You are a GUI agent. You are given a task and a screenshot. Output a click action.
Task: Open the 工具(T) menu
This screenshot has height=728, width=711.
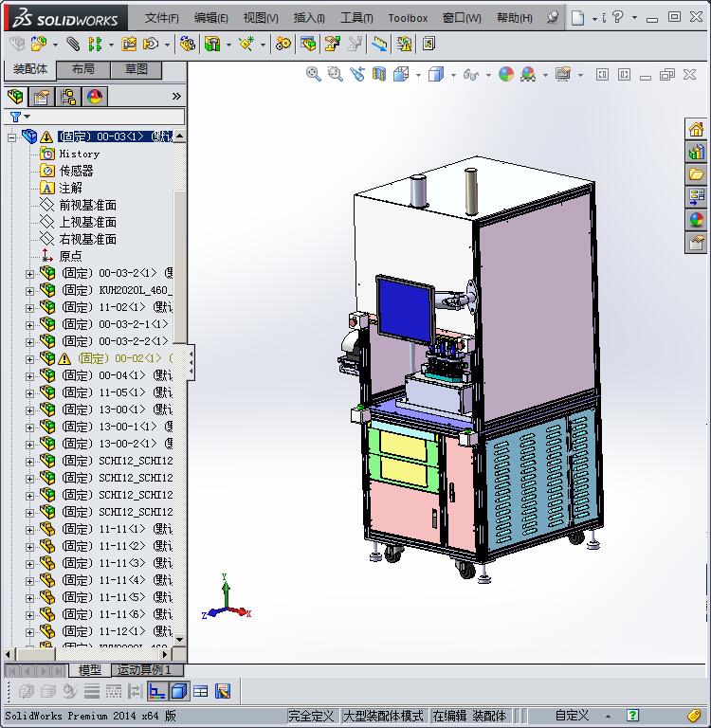[x=356, y=18]
